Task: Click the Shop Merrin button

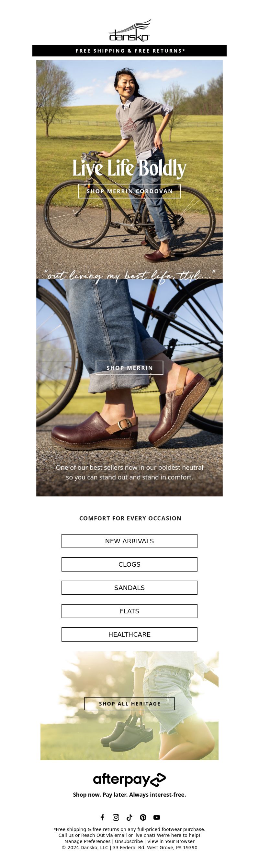Action: 129,368
